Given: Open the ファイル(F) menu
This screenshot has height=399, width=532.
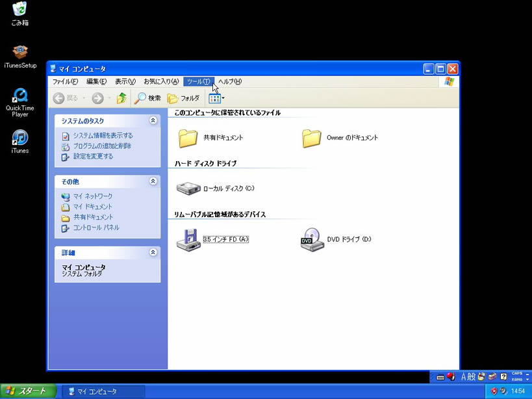Looking at the screenshot, I should pyautogui.click(x=65, y=81).
